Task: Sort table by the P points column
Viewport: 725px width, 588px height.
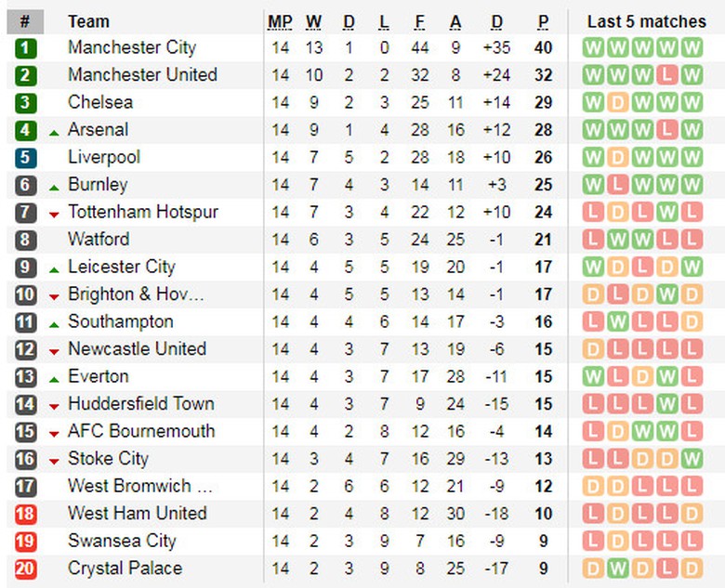Action: [x=544, y=21]
